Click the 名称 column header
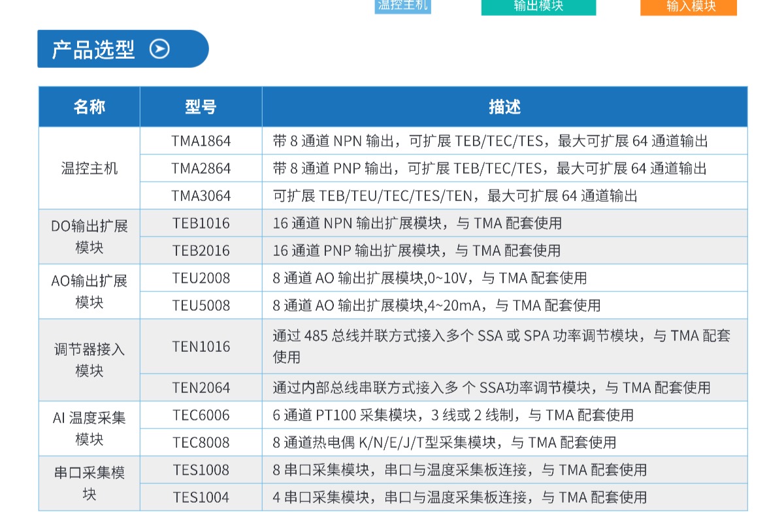This screenshot has height=532, width=784. (x=89, y=107)
